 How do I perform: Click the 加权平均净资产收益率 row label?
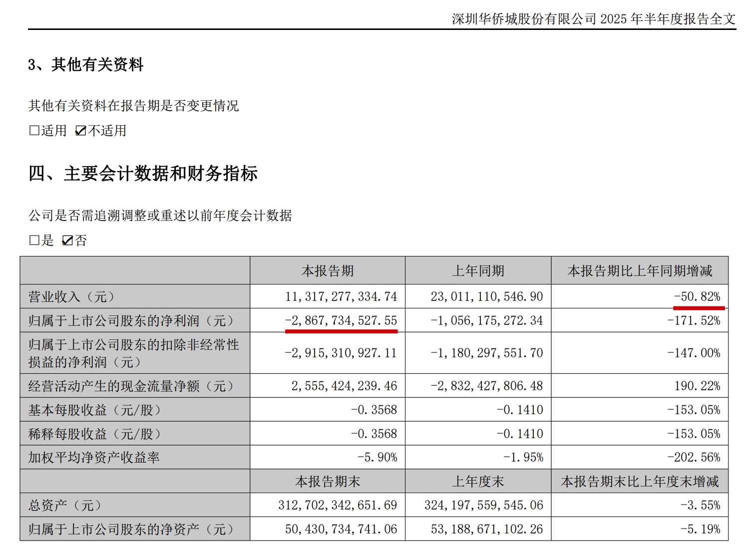(94, 458)
